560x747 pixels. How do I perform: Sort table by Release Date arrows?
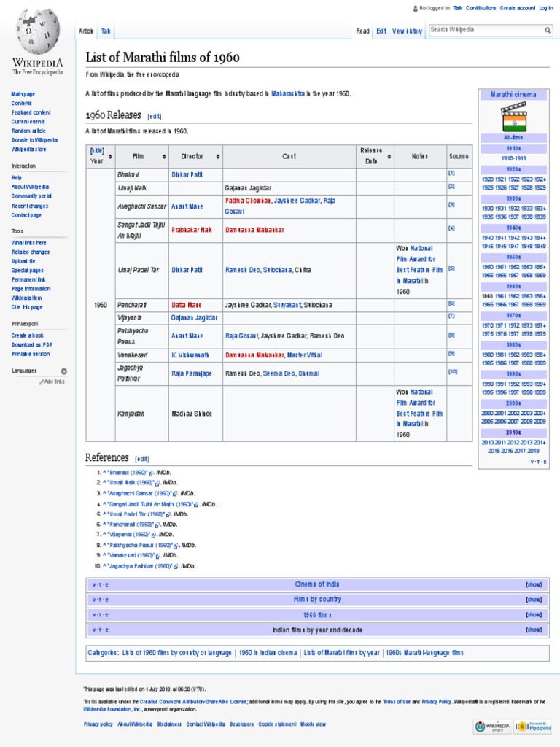click(x=389, y=156)
